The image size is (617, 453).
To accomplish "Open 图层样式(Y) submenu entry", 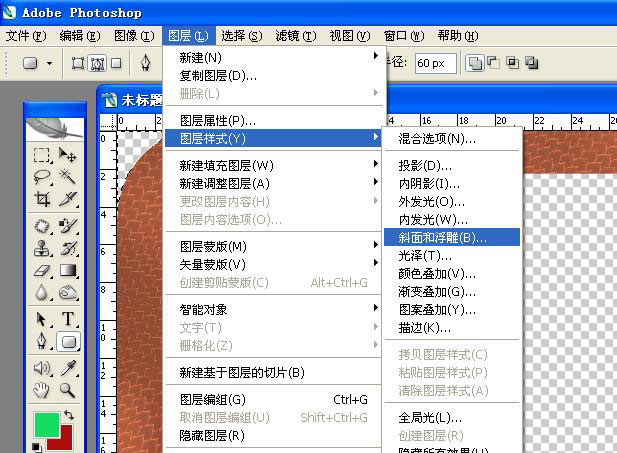I will (274, 138).
